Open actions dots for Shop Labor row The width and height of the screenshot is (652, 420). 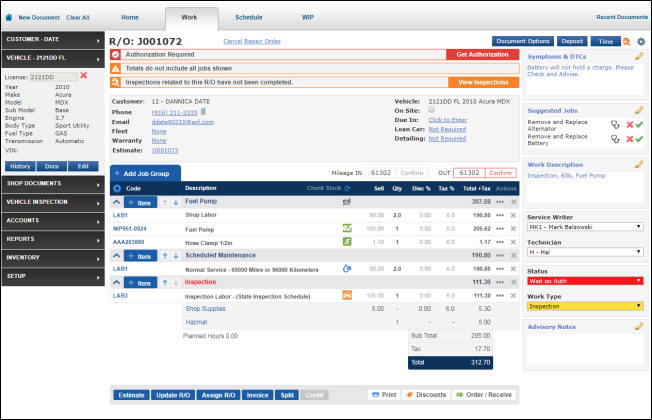[500, 215]
